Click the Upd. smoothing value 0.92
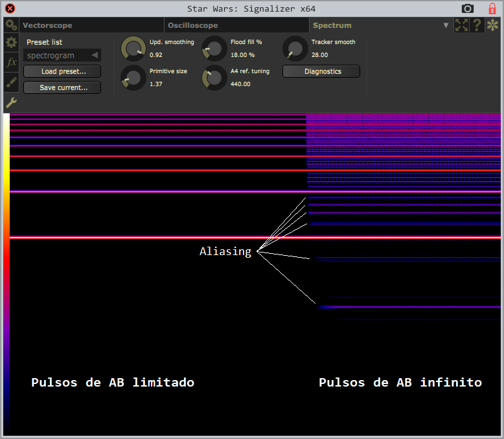The height and width of the screenshot is (439, 504). pyautogui.click(x=156, y=55)
